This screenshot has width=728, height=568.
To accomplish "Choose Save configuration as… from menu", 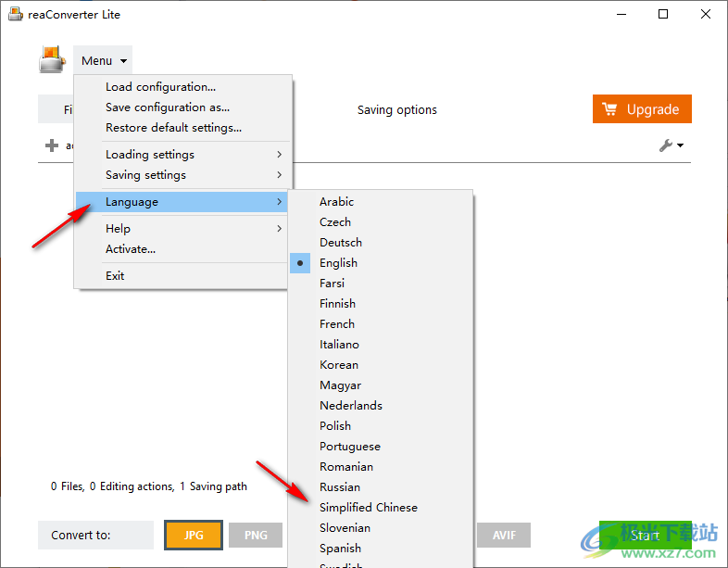I will 183,107.
